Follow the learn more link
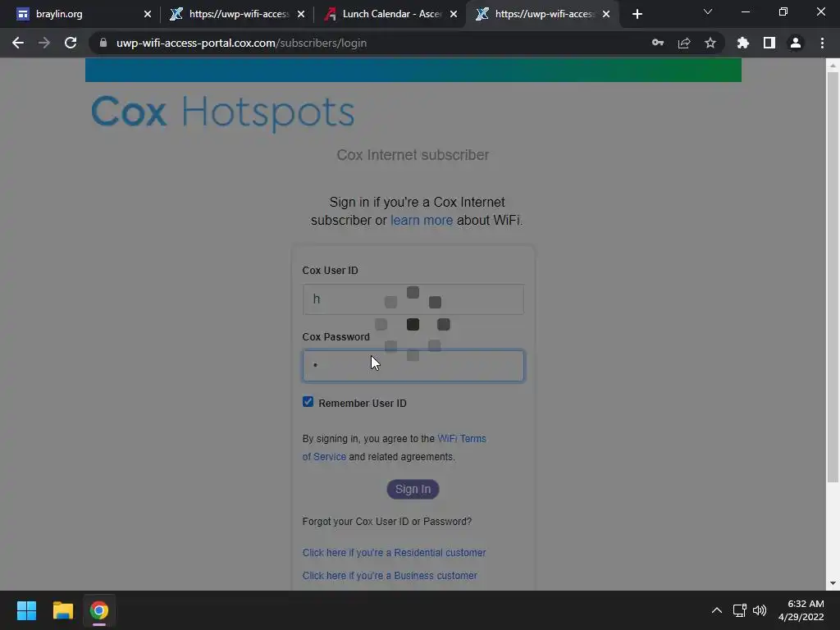840x630 pixels. click(x=422, y=220)
